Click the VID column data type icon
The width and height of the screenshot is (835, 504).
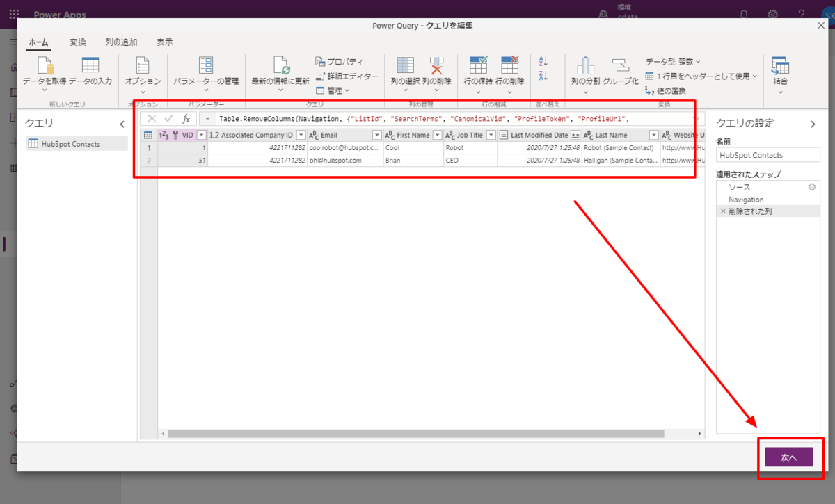(164, 135)
